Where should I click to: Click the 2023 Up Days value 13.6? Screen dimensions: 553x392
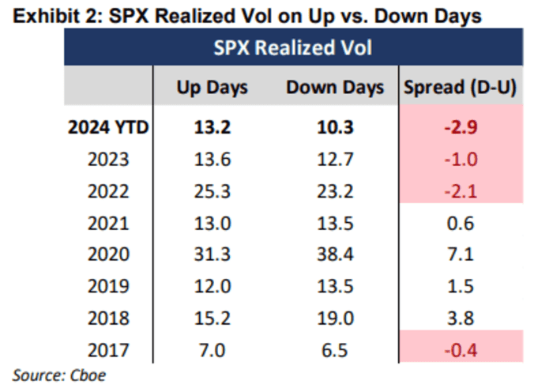[210, 158]
